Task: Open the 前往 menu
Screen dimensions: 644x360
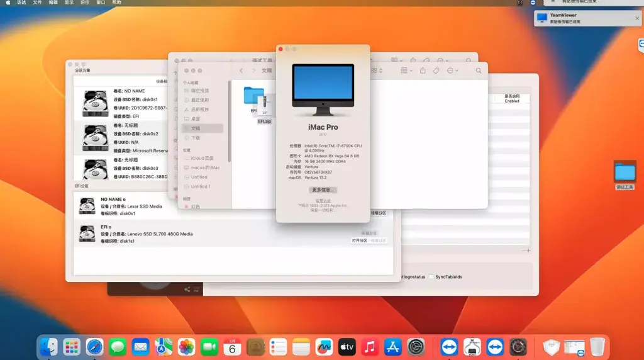Action: point(85,3)
